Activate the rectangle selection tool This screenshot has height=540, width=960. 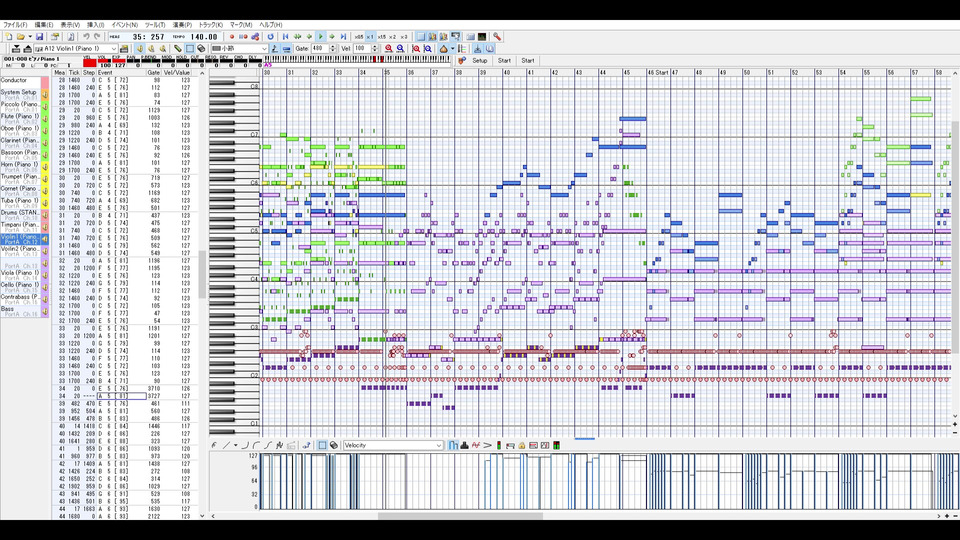click(x=190, y=48)
